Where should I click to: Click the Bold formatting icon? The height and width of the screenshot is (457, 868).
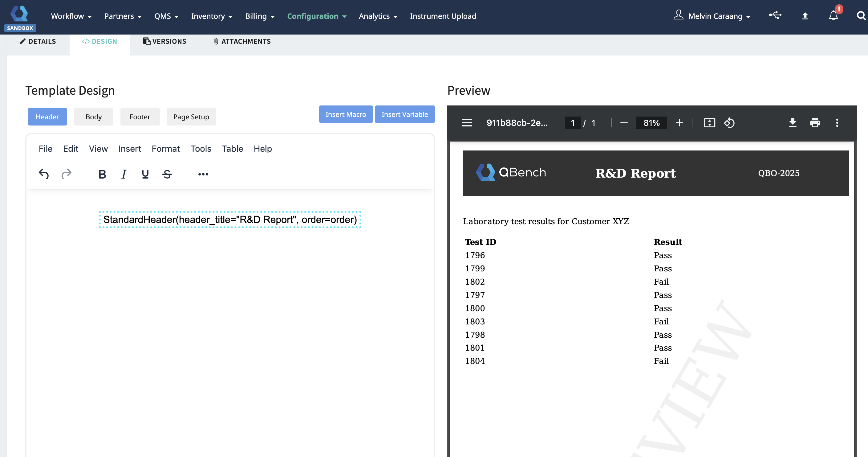click(x=102, y=174)
